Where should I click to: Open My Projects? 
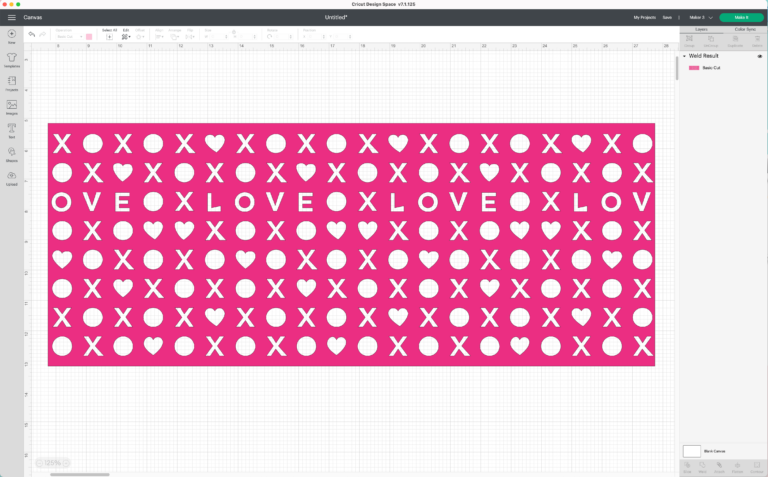click(x=644, y=17)
